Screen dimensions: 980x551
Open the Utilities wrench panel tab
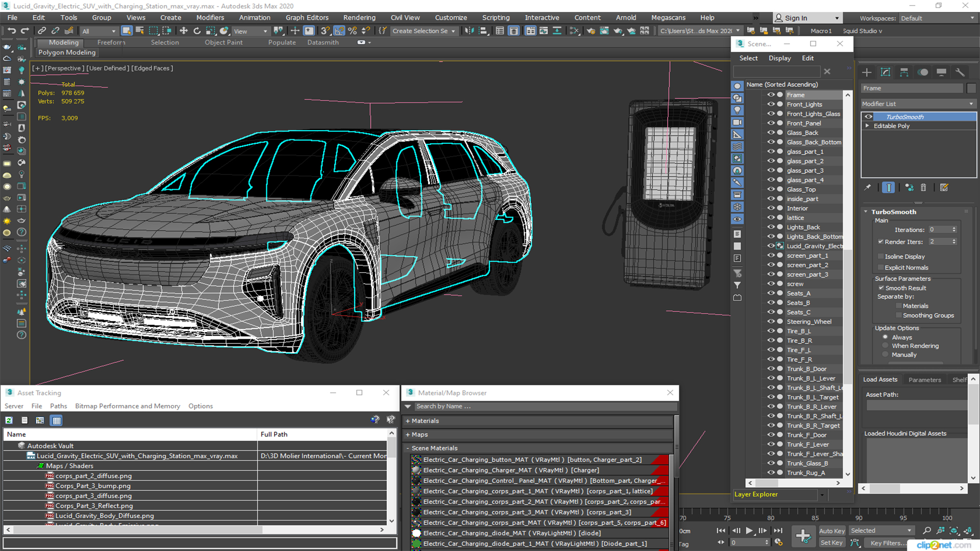(x=960, y=72)
